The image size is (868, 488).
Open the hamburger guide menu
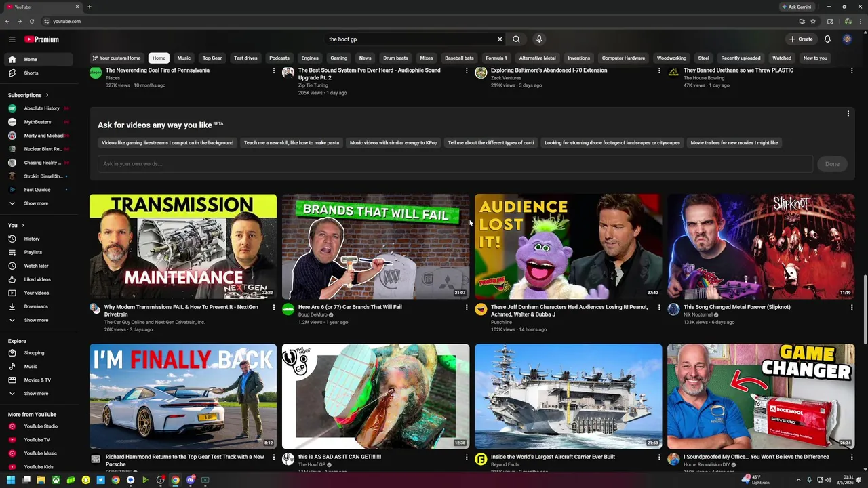[12, 39]
